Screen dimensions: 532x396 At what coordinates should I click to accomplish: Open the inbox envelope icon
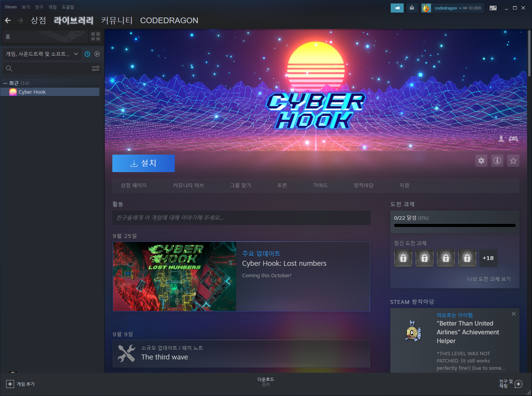click(x=412, y=8)
